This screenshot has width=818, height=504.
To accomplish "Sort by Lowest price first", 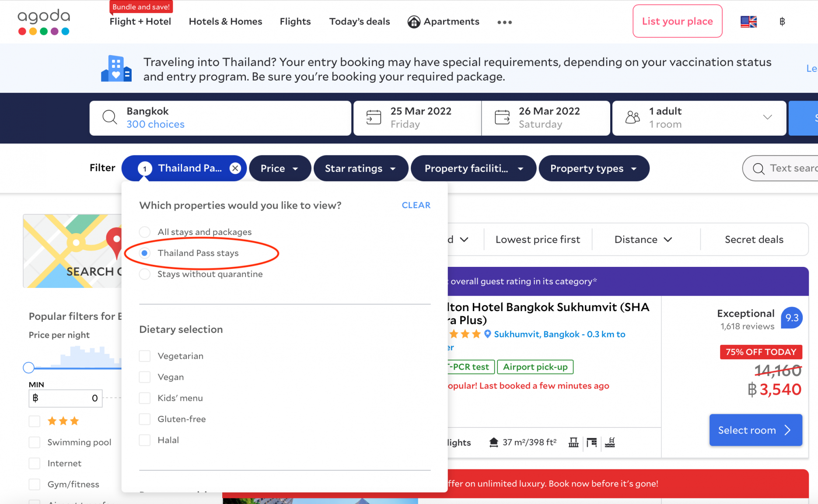I will pos(538,239).
